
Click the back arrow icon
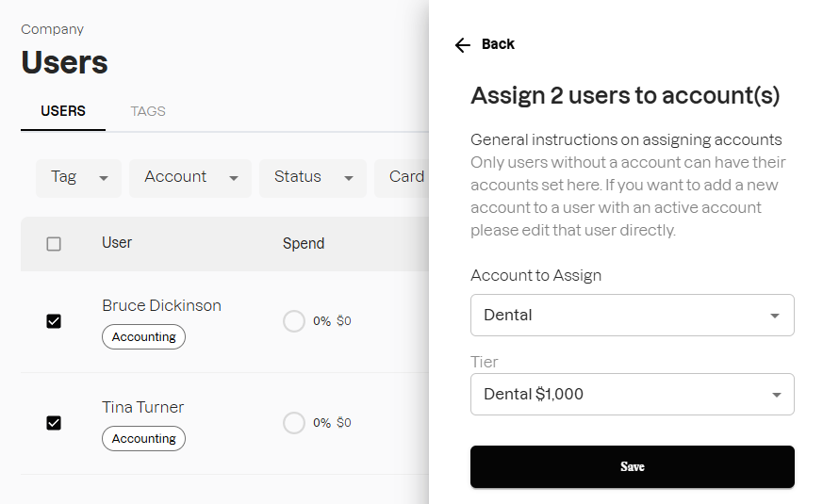pos(462,45)
